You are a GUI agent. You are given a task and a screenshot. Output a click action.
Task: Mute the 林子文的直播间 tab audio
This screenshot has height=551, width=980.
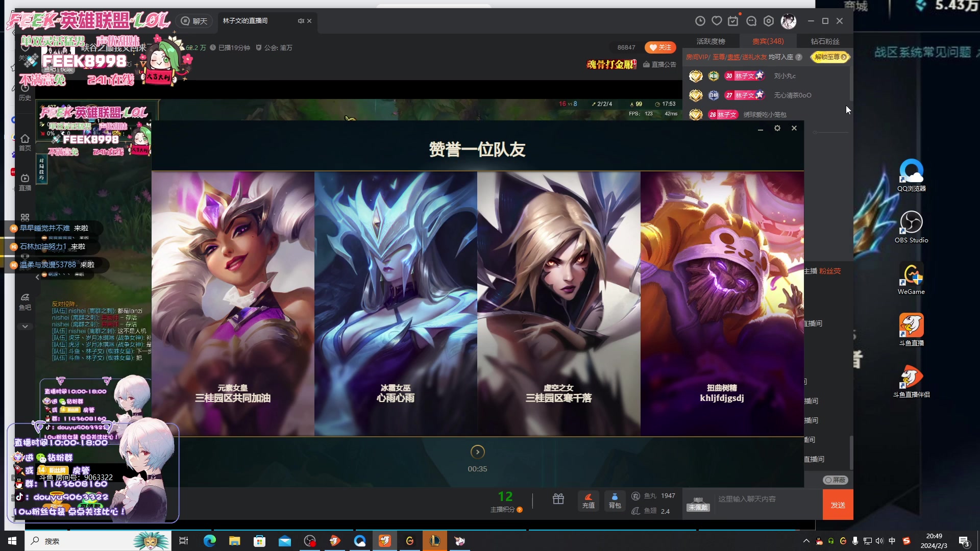pos(301,21)
